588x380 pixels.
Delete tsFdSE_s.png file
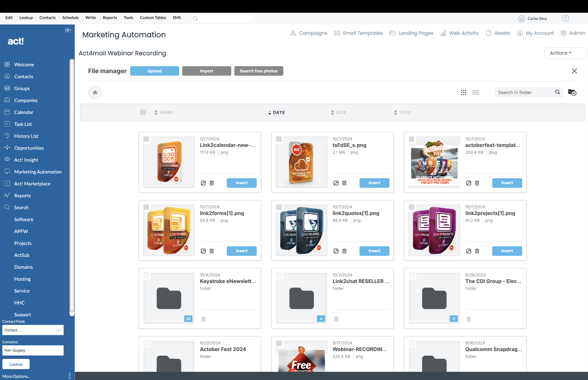click(x=344, y=183)
